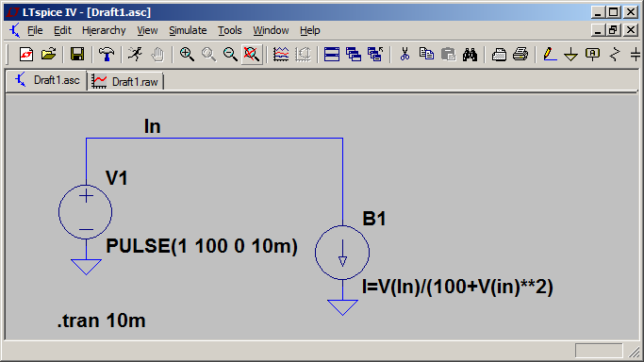Open the Simulate menu
This screenshot has width=644, height=362.
188,30
